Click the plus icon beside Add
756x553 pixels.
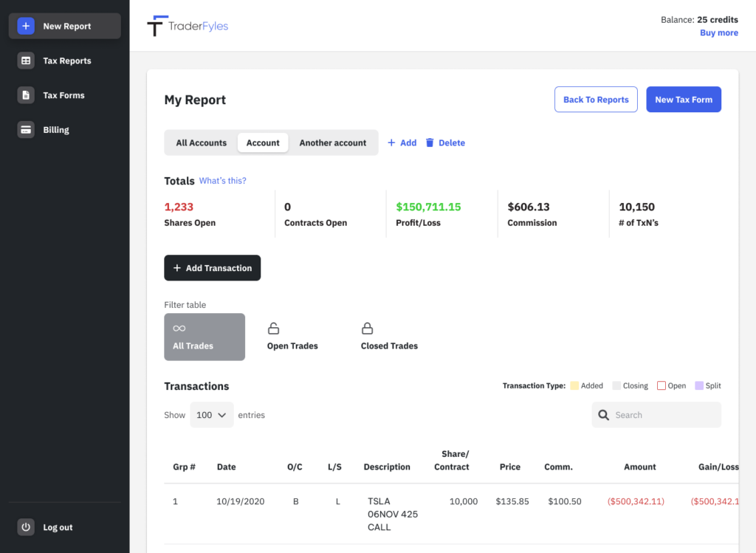(391, 142)
